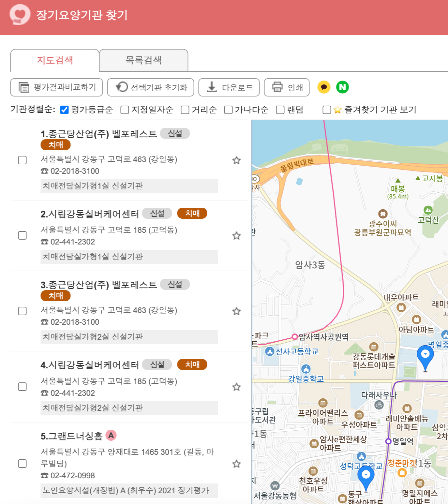Click 서울강동농협 bank icon on map
The width and height of the screenshot is (448, 504).
(x=275, y=486)
